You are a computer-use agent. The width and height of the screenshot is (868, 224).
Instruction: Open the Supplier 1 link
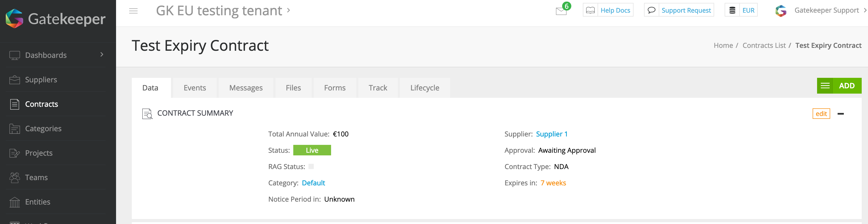[552, 134]
